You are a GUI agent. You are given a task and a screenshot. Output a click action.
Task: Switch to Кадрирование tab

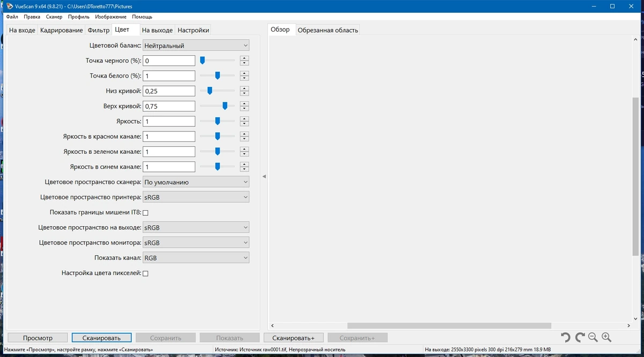pos(61,31)
